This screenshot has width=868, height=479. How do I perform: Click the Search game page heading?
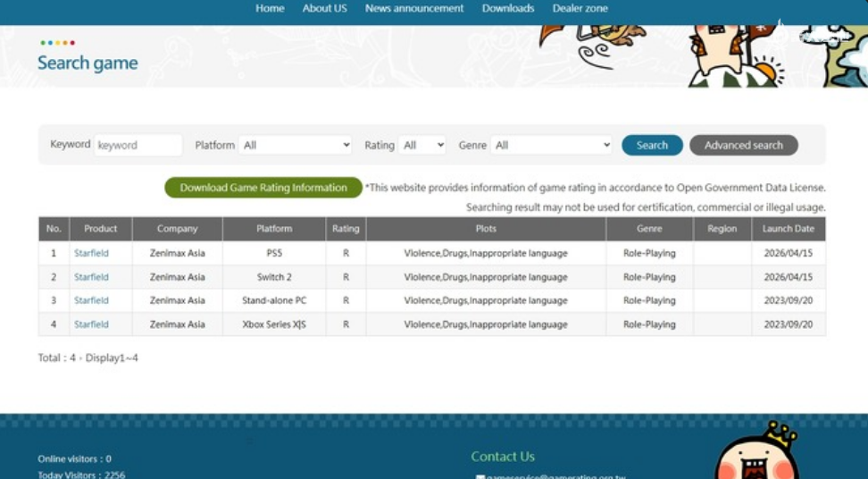click(88, 63)
